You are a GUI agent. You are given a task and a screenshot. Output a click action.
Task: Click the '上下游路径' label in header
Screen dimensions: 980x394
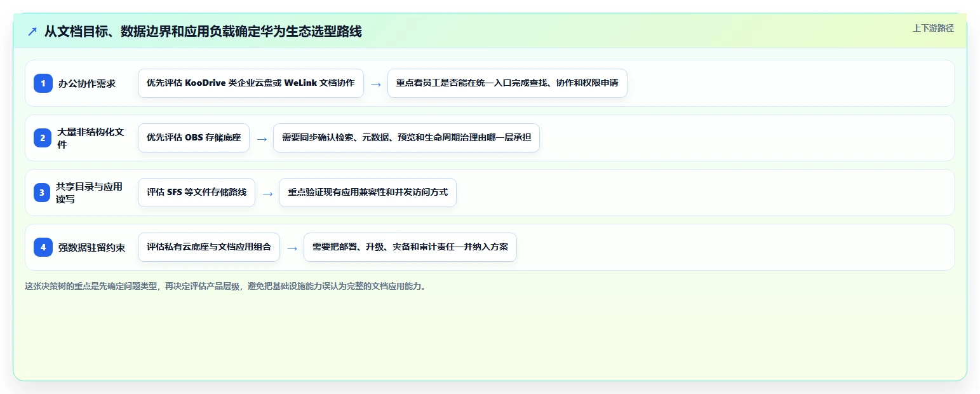(x=933, y=28)
